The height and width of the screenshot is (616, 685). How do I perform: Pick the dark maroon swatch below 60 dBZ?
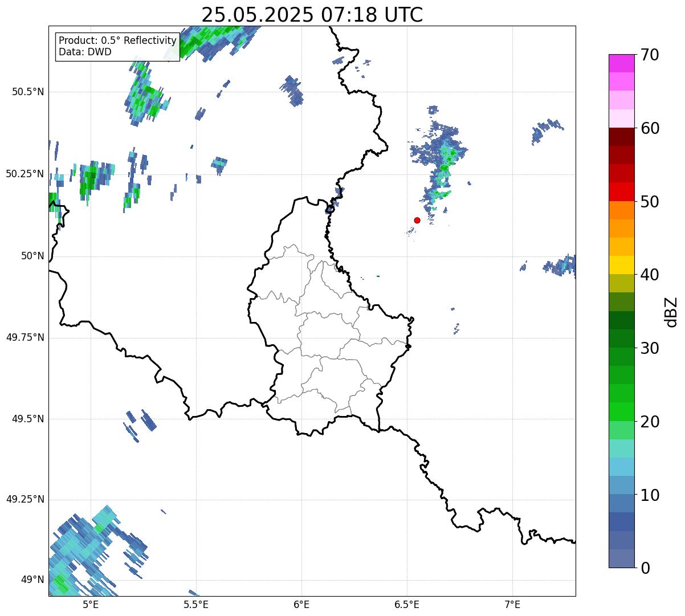[622, 137]
